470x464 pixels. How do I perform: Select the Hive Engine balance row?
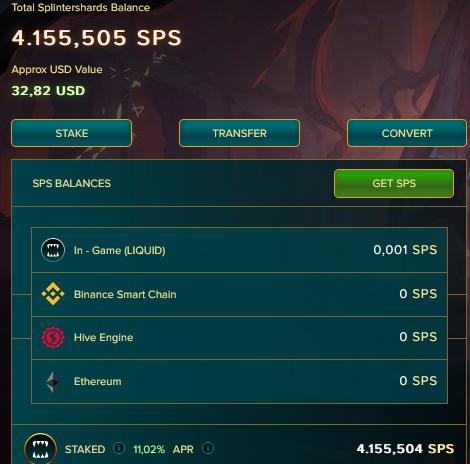click(x=239, y=338)
